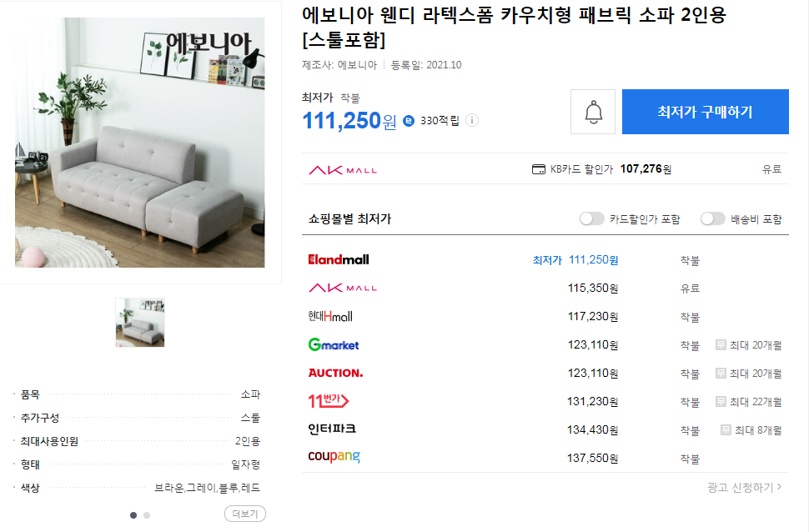Expand the 더보기 product spec section
The width and height of the screenshot is (809, 532).
pos(244,514)
